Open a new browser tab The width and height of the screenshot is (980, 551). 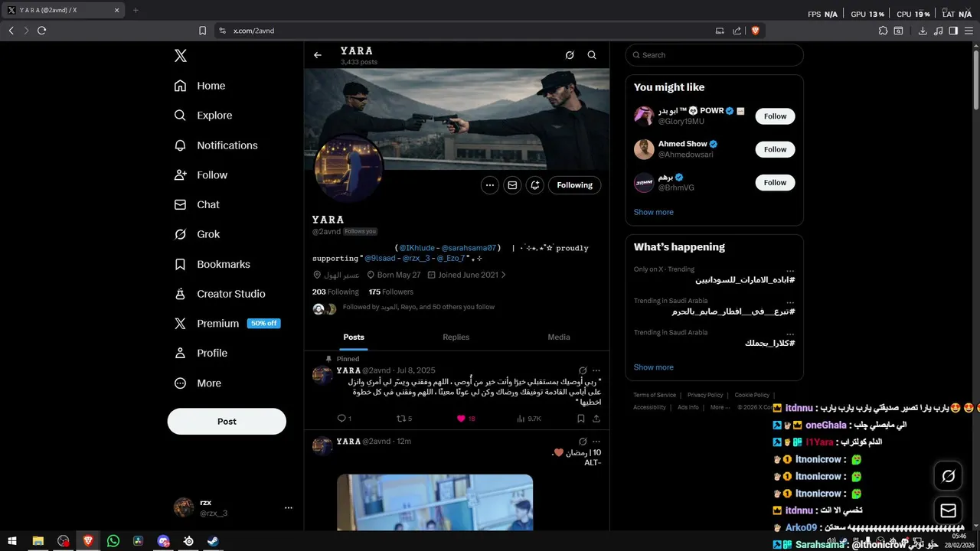[136, 11]
